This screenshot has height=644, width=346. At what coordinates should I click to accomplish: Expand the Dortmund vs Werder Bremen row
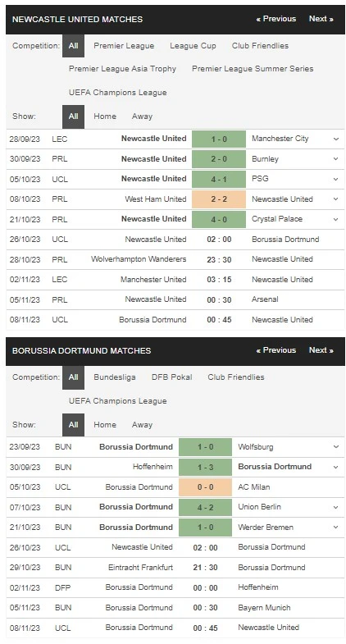point(335,528)
